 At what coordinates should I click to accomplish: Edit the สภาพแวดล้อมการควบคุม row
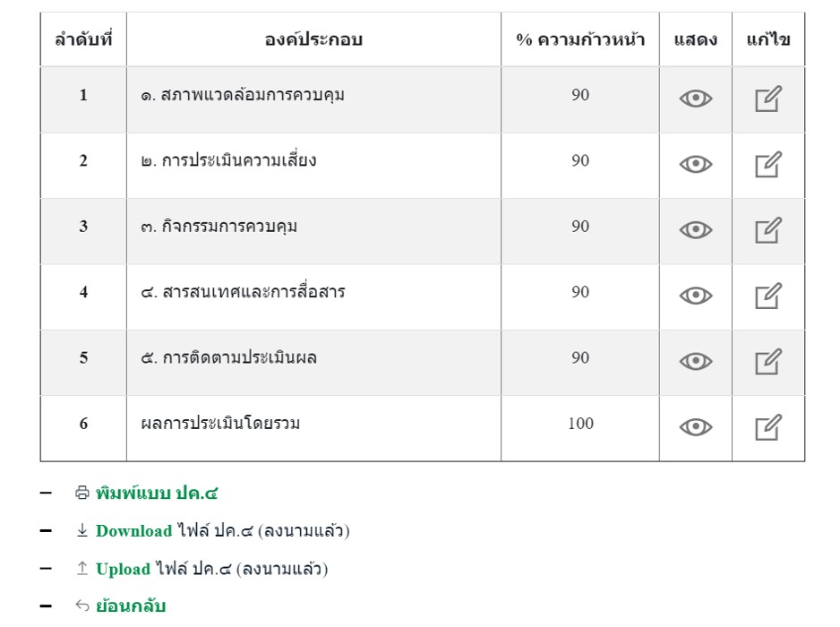click(x=767, y=99)
